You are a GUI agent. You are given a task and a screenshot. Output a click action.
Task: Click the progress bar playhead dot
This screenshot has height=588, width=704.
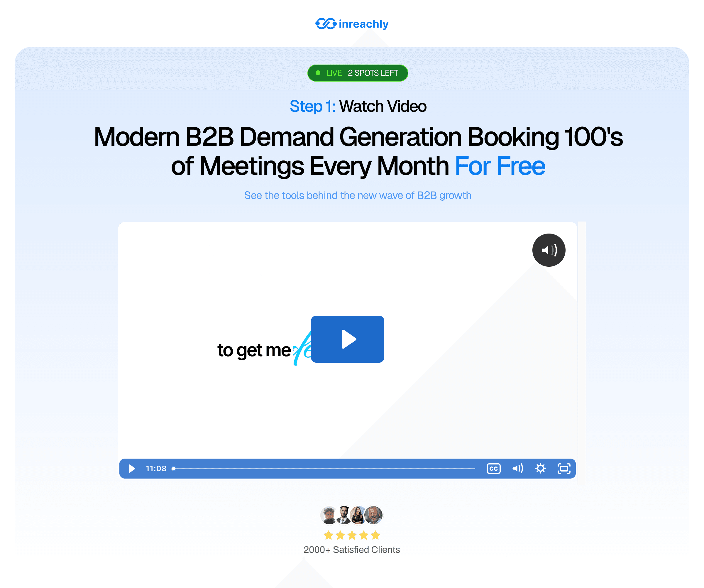[x=174, y=468]
